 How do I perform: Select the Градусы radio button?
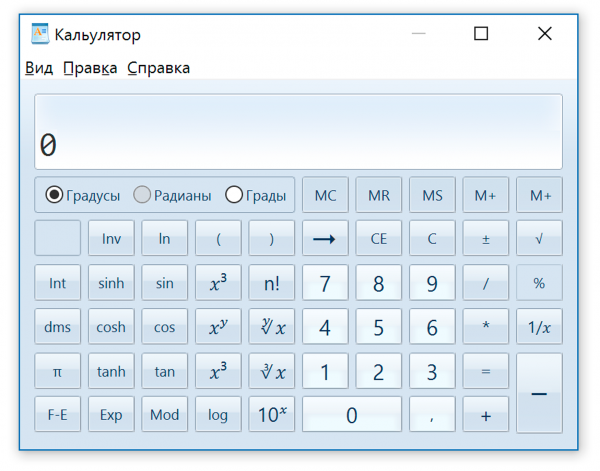click(54, 195)
